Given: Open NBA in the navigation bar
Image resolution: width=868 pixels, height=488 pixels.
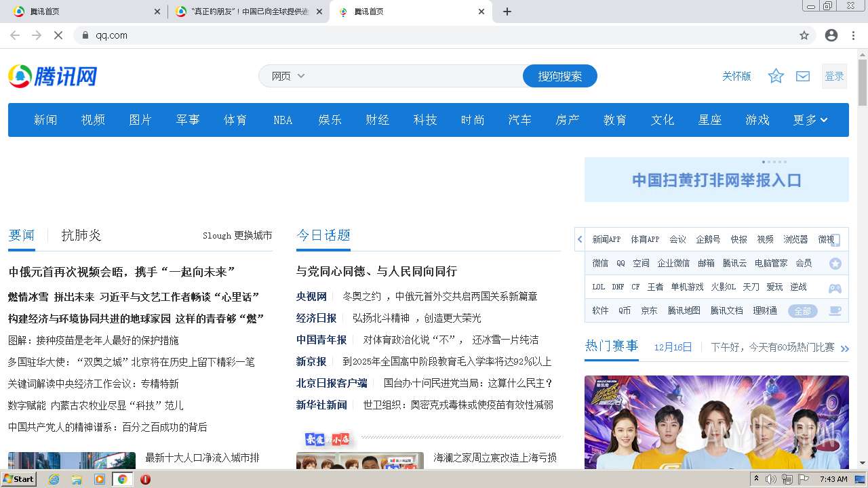Looking at the screenshot, I should (x=283, y=120).
